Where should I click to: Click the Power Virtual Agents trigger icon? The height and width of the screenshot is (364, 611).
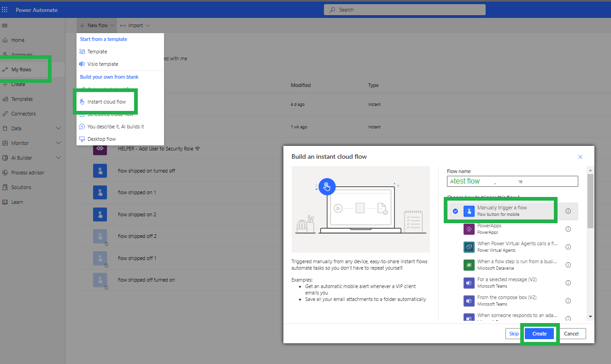pyautogui.click(x=469, y=247)
